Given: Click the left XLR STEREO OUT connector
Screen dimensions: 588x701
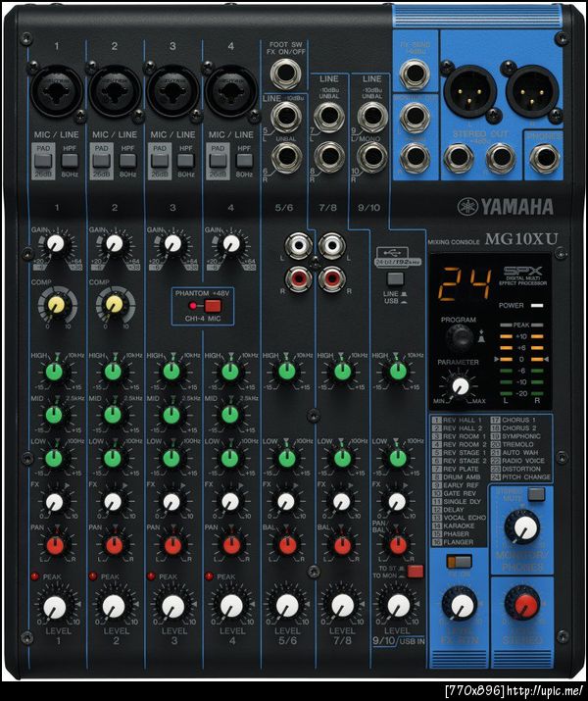Looking at the screenshot, I should click(468, 91).
